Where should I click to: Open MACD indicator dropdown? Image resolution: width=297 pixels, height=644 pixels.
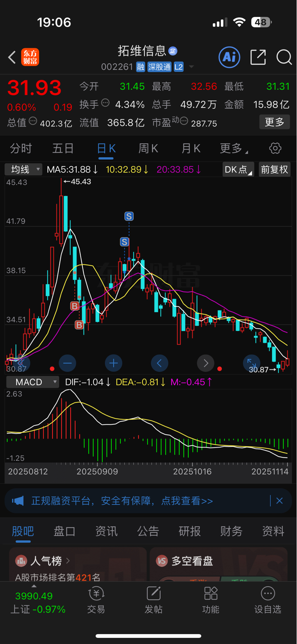(x=32, y=382)
